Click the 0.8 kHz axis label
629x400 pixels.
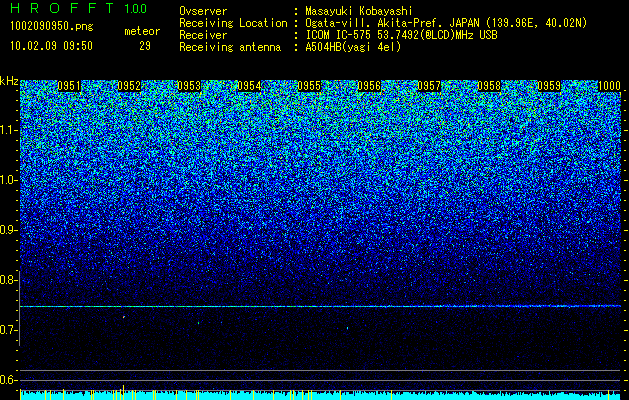[x=7, y=280]
